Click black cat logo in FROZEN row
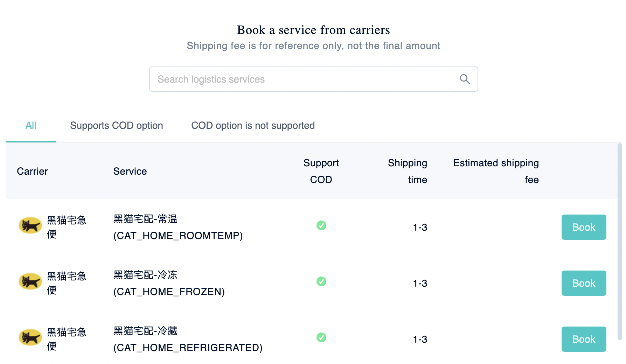626x364 pixels. (30, 281)
